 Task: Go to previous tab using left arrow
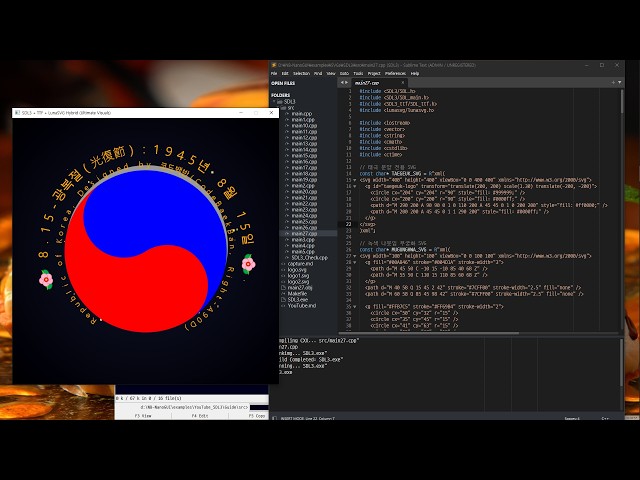tap(342, 82)
